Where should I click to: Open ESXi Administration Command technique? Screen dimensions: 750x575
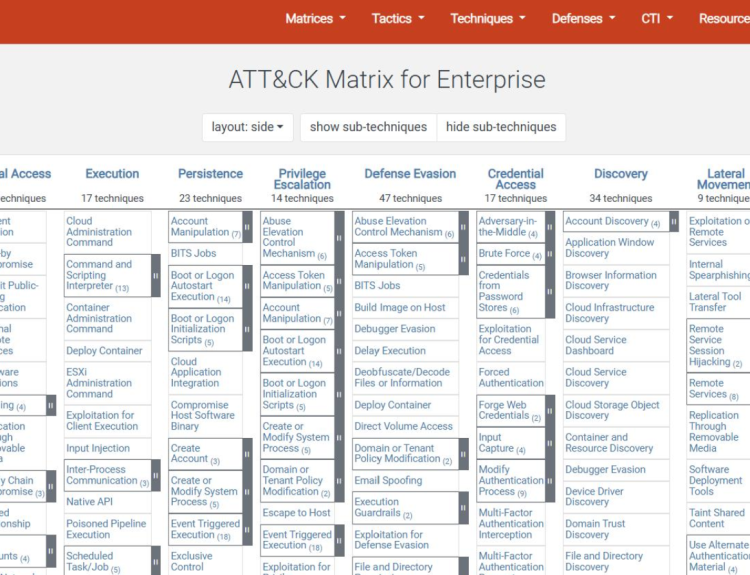pos(99,383)
